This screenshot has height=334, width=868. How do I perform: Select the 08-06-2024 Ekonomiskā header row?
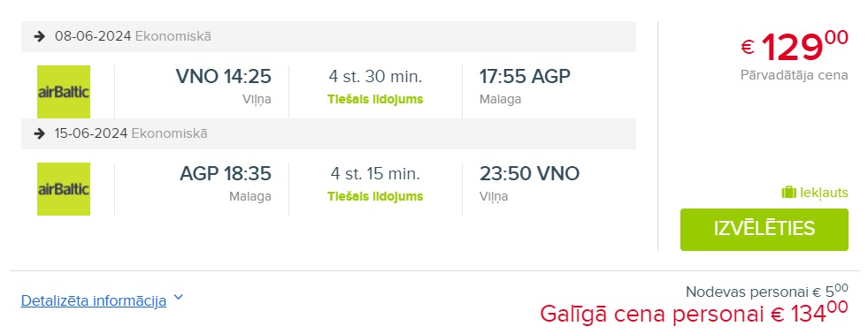pos(329,36)
